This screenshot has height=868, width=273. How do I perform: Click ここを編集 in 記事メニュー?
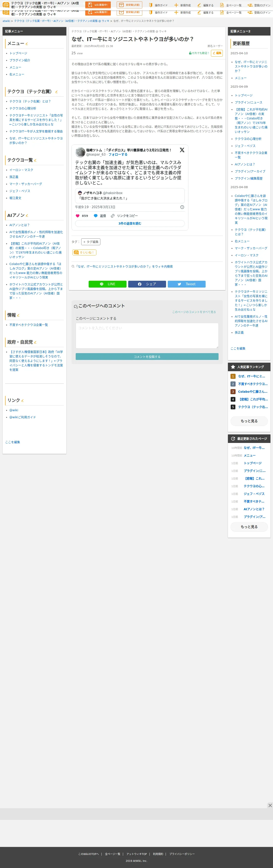point(13,442)
